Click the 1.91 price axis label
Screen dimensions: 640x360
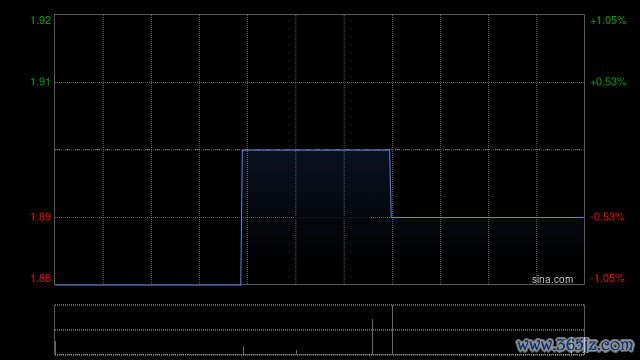(x=41, y=82)
